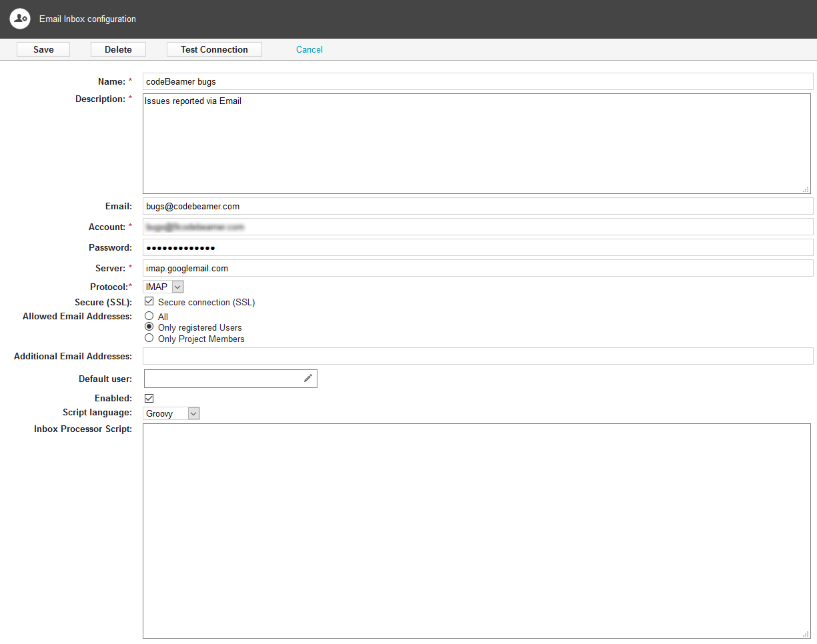Click the blurred Account input field
The width and height of the screenshot is (817, 644).
[x=478, y=227]
